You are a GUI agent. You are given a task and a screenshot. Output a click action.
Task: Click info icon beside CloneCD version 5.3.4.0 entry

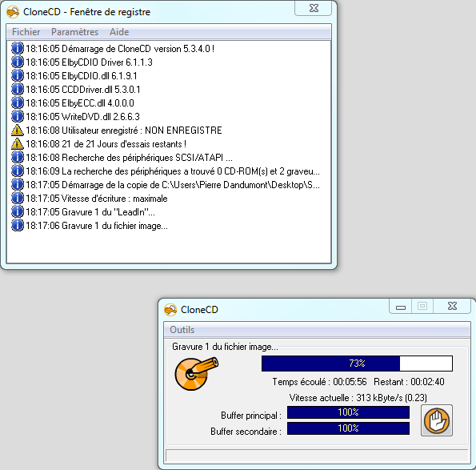point(18,49)
